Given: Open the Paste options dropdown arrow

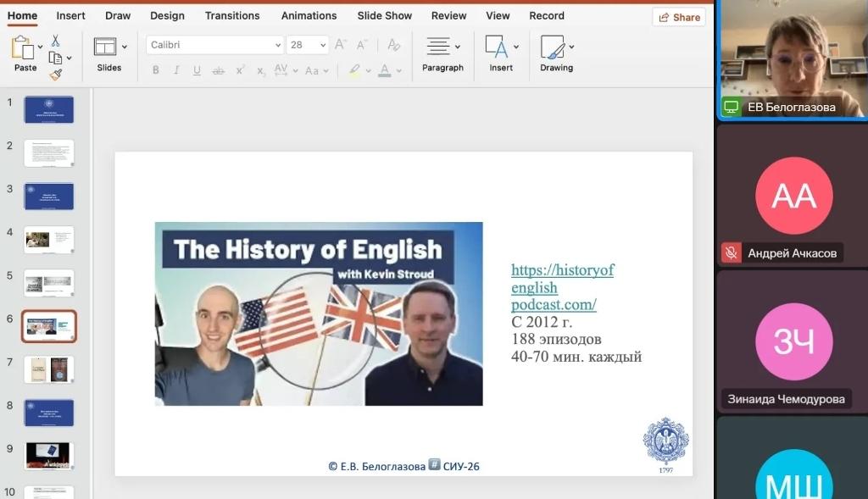Looking at the screenshot, I should pyautogui.click(x=40, y=47).
